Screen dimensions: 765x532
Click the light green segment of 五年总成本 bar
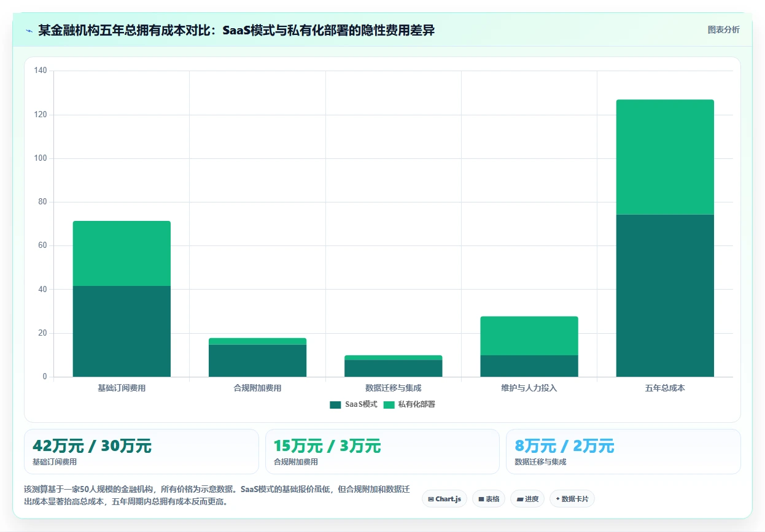click(x=665, y=157)
